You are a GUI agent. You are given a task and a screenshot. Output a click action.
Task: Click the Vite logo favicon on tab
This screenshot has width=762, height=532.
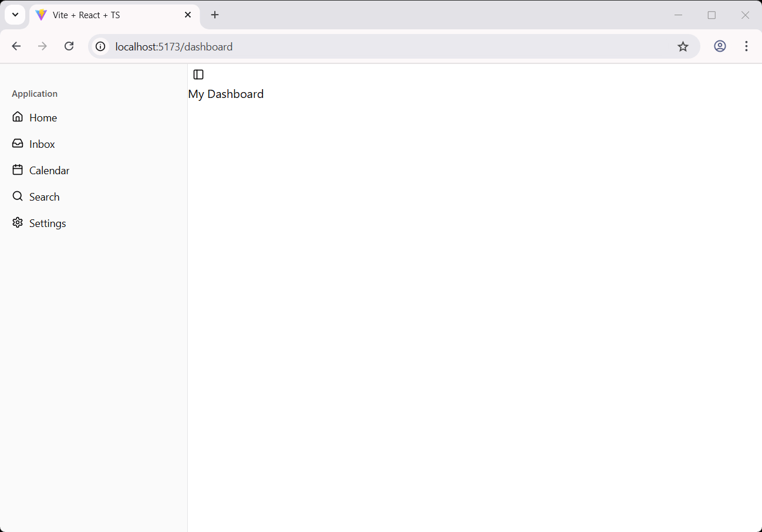(x=41, y=15)
